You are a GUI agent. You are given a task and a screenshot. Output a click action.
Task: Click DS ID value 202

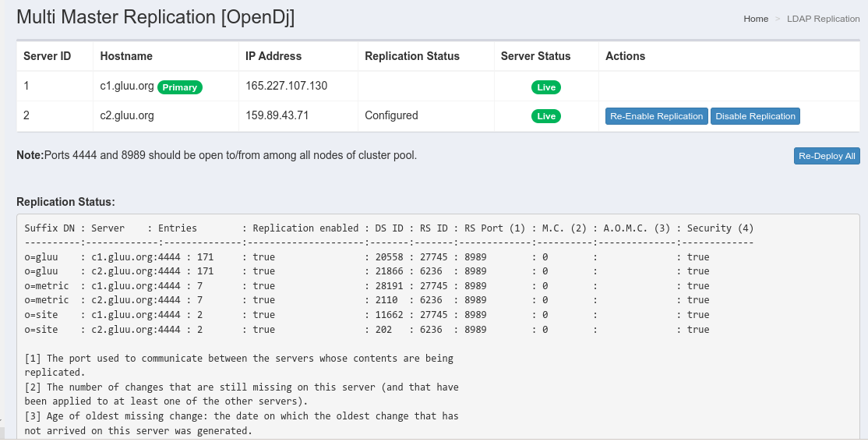point(383,330)
